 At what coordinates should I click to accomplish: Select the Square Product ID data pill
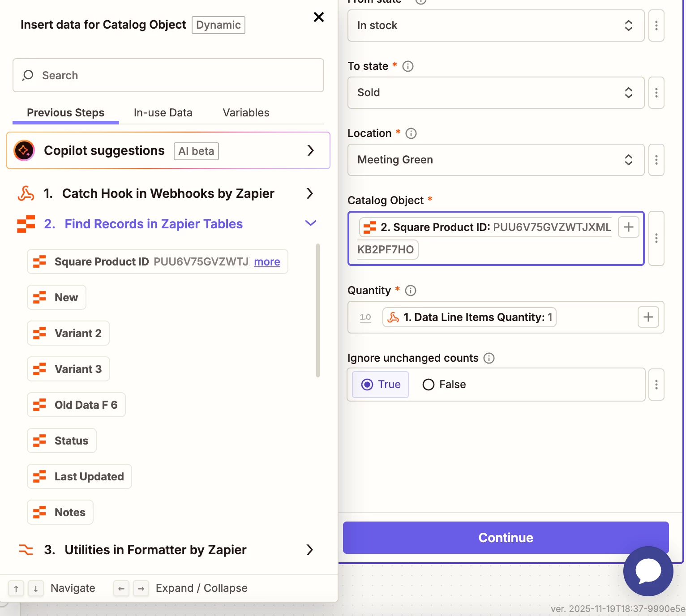(158, 261)
